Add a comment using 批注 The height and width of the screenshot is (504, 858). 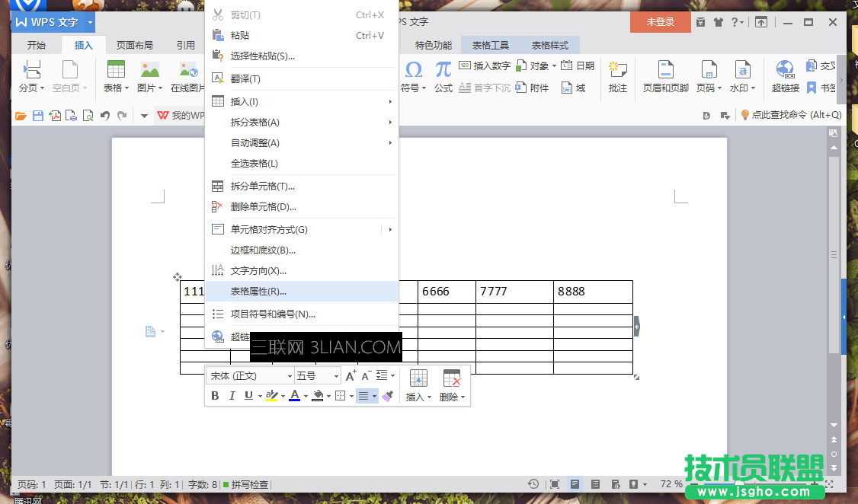point(617,72)
